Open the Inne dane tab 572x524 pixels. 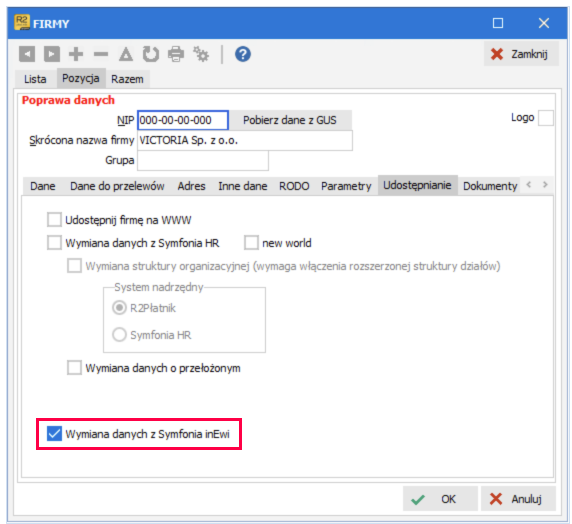click(x=243, y=186)
